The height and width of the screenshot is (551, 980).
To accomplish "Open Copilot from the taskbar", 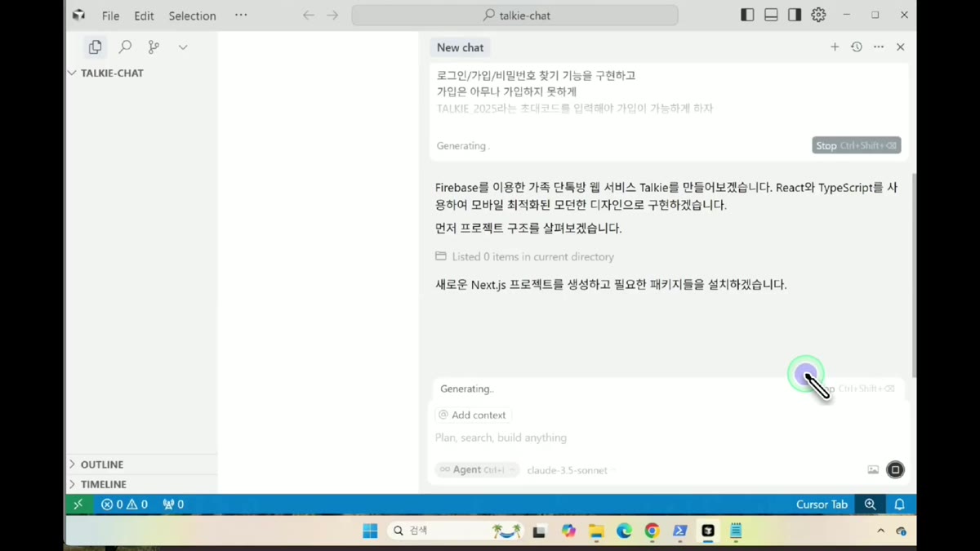I will tap(568, 531).
